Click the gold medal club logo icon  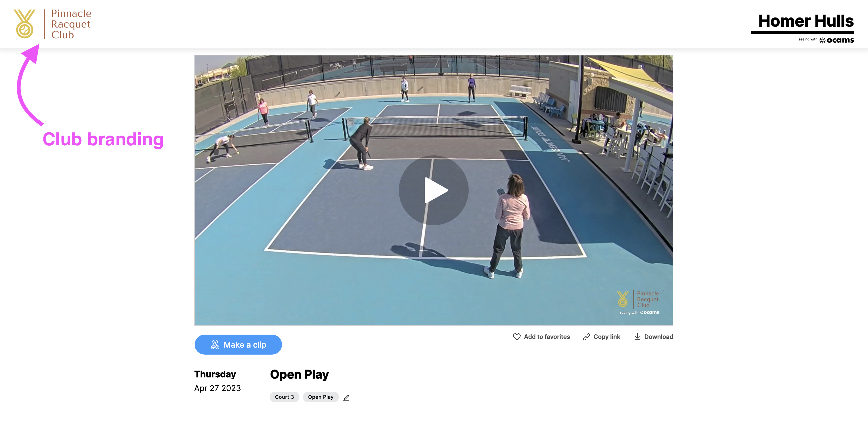25,23
